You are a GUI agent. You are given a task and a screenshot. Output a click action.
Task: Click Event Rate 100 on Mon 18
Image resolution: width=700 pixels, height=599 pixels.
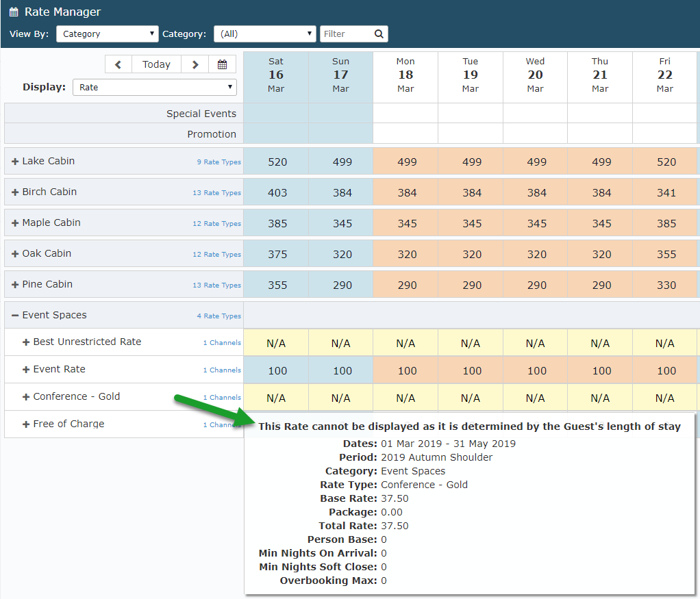[405, 370]
